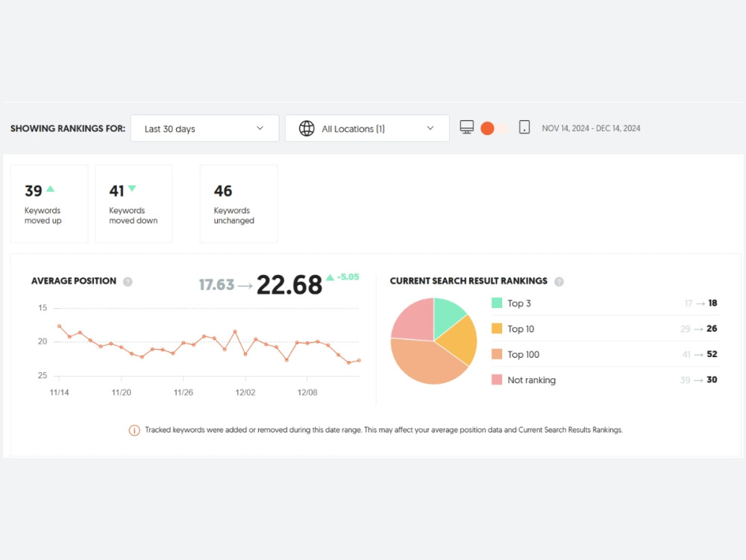Toggle the desktop/mobile switch

(495, 128)
